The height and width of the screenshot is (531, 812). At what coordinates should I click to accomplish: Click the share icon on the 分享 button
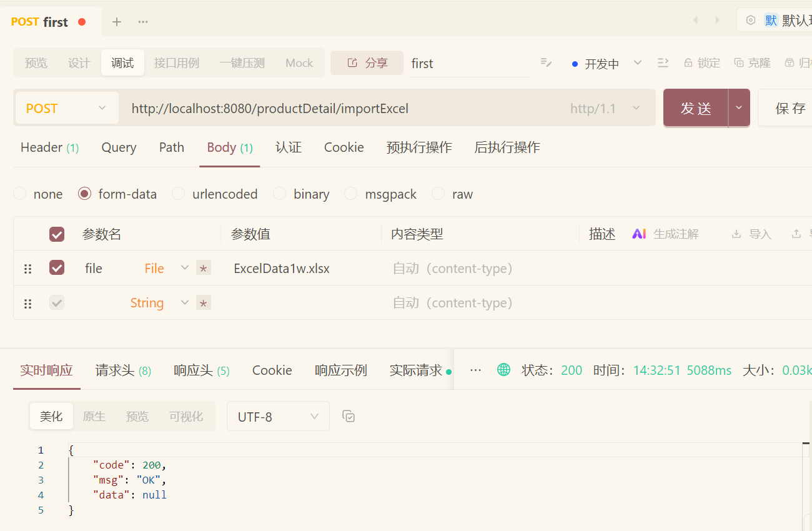pyautogui.click(x=352, y=62)
